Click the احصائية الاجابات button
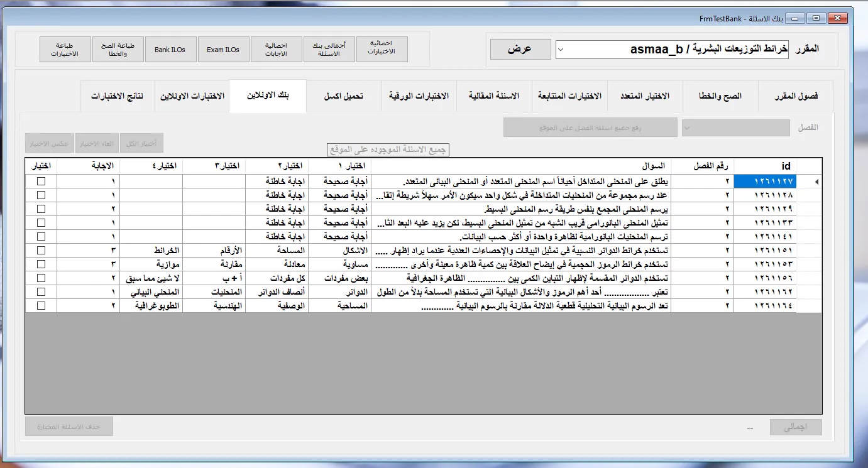The height and width of the screenshot is (468, 868). tap(277, 50)
